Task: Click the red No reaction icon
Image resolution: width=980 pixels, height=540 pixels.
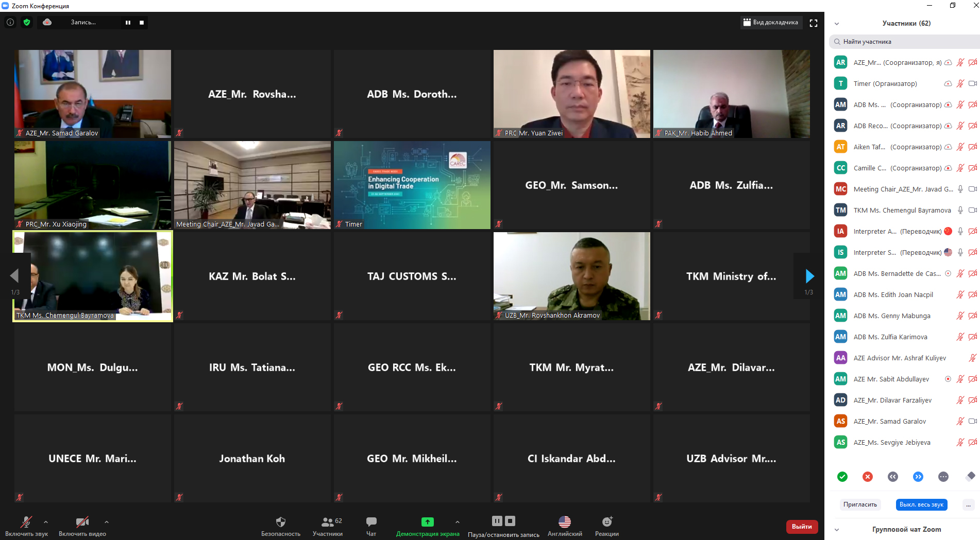Action: (868, 477)
